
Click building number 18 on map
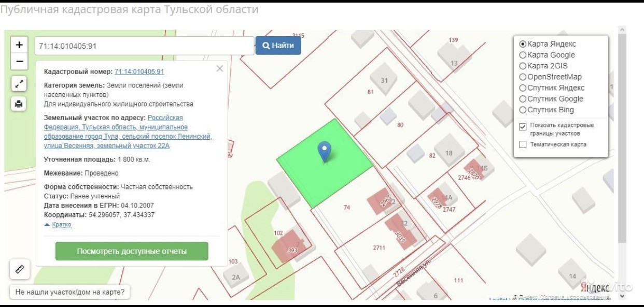pos(449,153)
